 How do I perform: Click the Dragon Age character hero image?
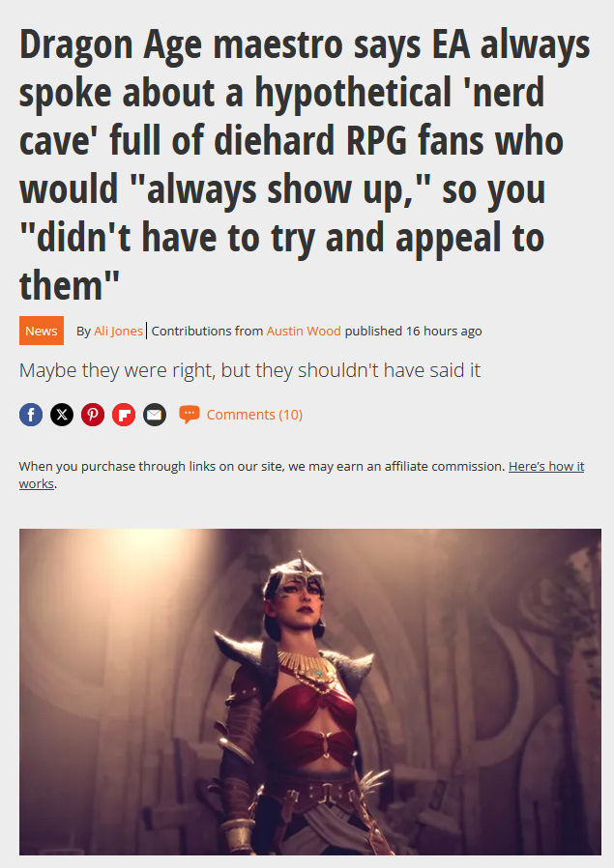[310, 692]
